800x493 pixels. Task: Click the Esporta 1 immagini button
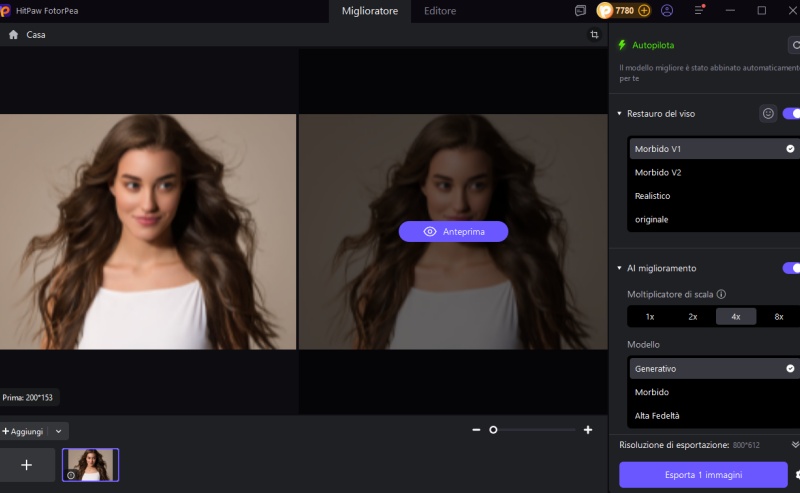tap(703, 475)
